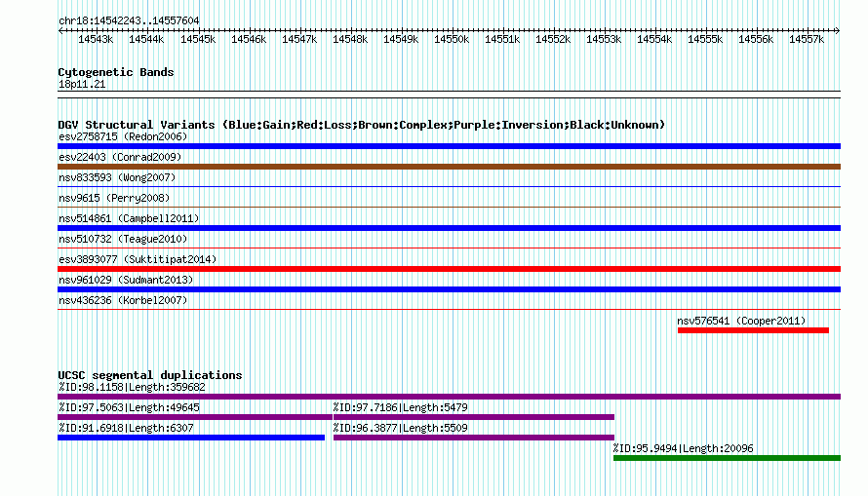
Task: Click the %ID:91.6918|Length:6307 duplication label
Action: click(126, 428)
